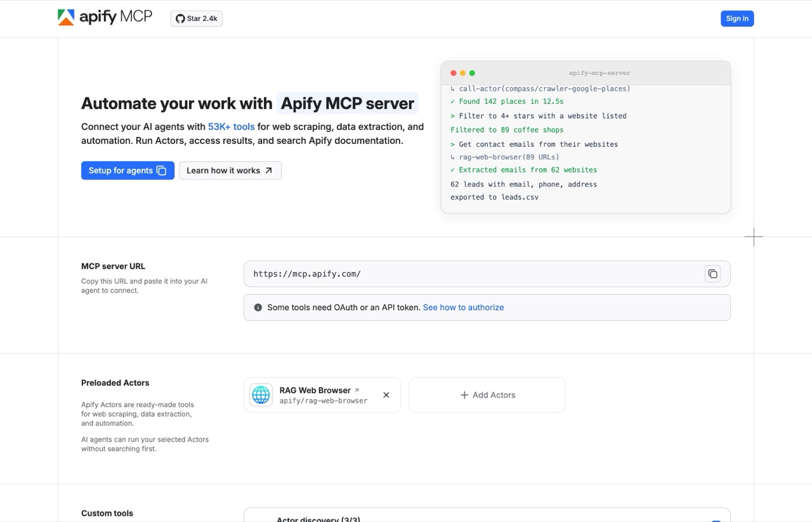Click '62 leads with email, phone, address' line
Screen dimensions: 812x522
(524, 185)
